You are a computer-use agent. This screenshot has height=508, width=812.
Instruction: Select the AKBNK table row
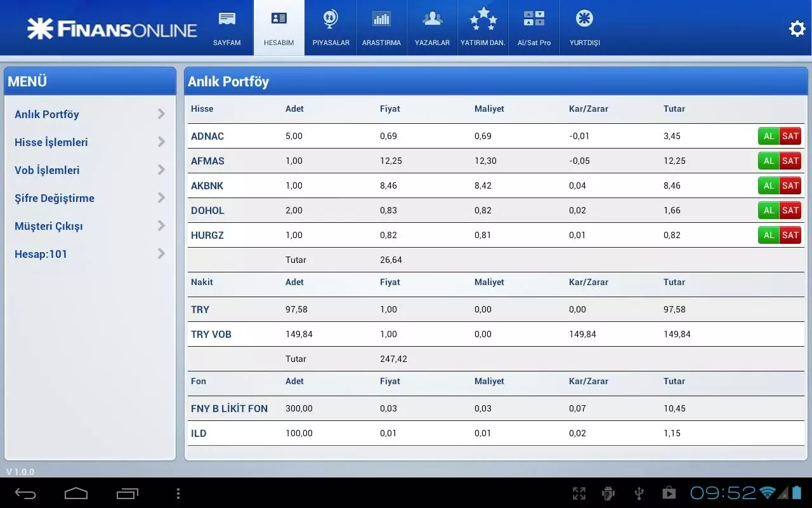(x=381, y=185)
